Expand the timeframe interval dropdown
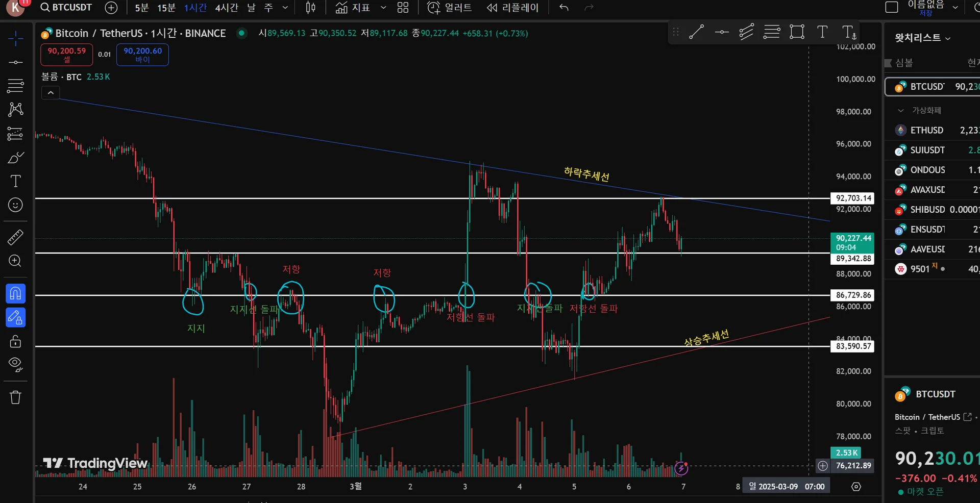Image resolution: width=980 pixels, height=503 pixels. (x=285, y=8)
